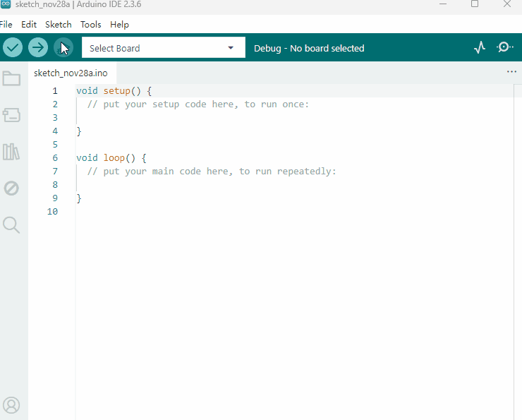The height and width of the screenshot is (420, 522).
Task: Click line number 10 in the gutter
Action: click(52, 212)
